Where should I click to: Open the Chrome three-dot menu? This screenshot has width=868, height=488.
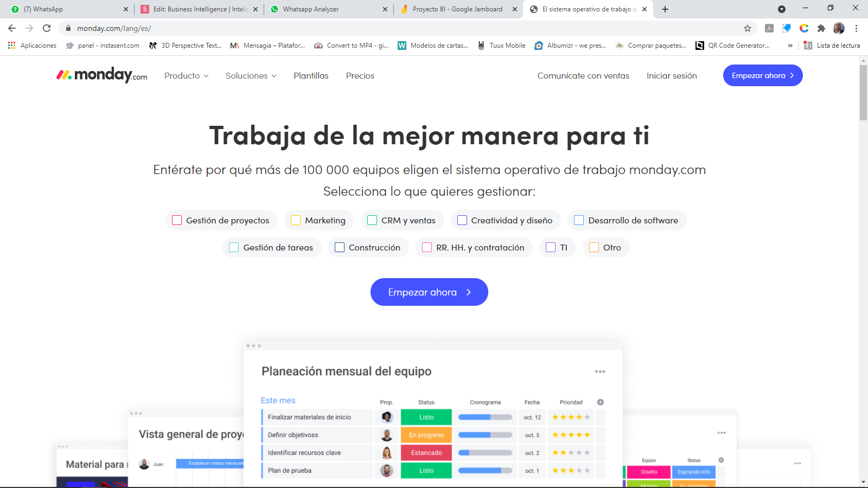pyautogui.click(x=856, y=28)
